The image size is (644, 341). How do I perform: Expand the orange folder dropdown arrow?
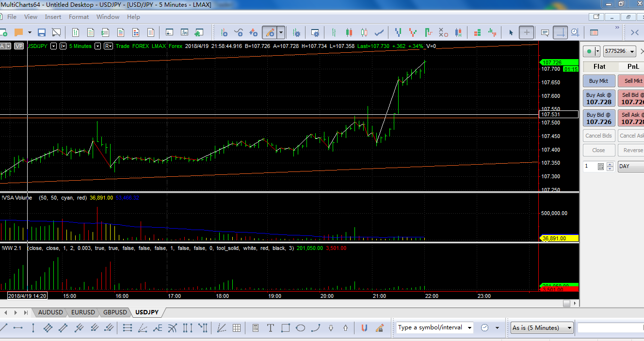coord(30,32)
